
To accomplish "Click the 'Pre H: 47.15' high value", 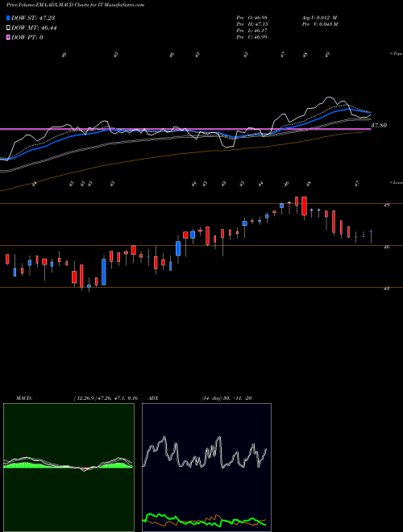I will [252, 24].
